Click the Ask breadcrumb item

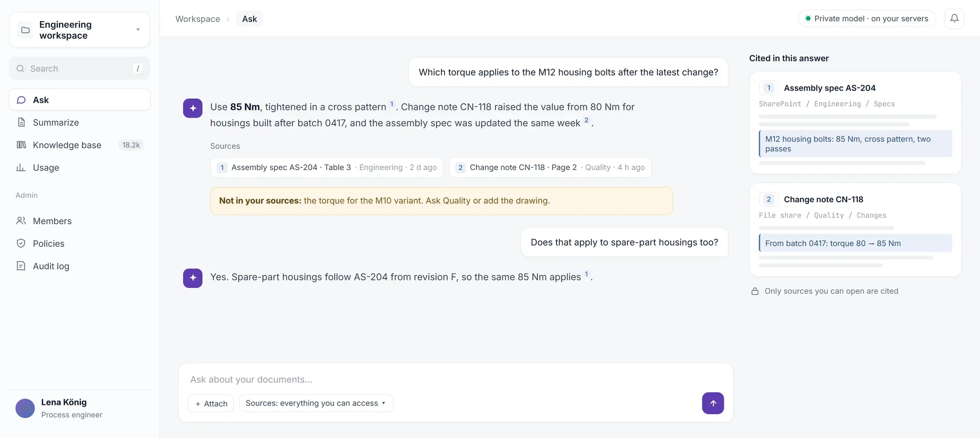click(249, 19)
